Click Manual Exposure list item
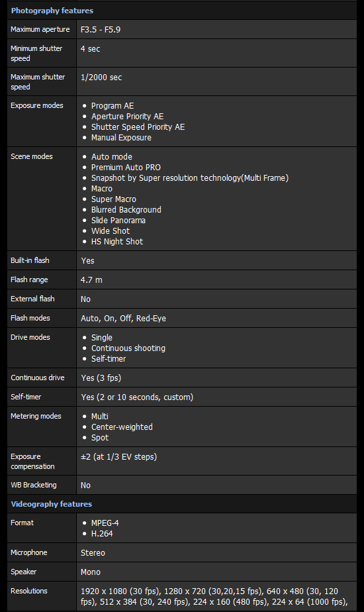Screen dimensions: 364x612 pyautogui.click(x=121, y=137)
